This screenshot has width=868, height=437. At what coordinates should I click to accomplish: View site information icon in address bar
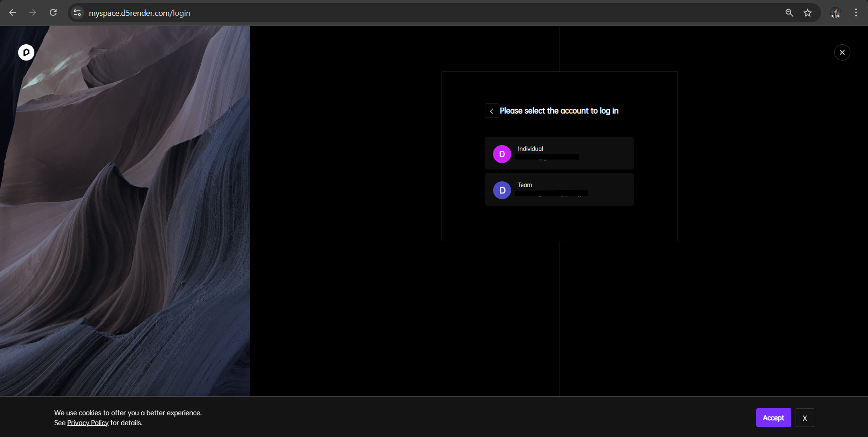point(77,13)
